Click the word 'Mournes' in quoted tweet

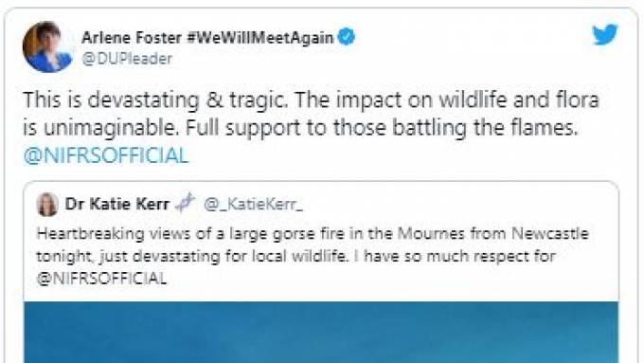pyautogui.click(x=431, y=234)
